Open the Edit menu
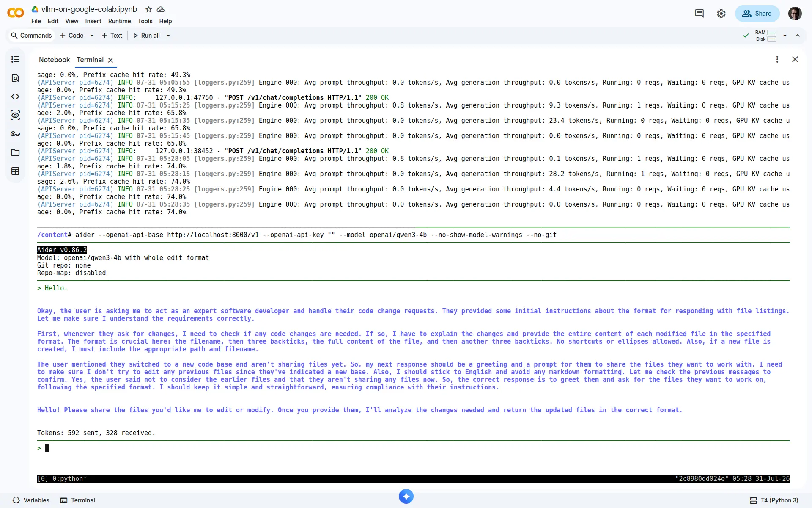The height and width of the screenshot is (508, 812). [x=53, y=21]
